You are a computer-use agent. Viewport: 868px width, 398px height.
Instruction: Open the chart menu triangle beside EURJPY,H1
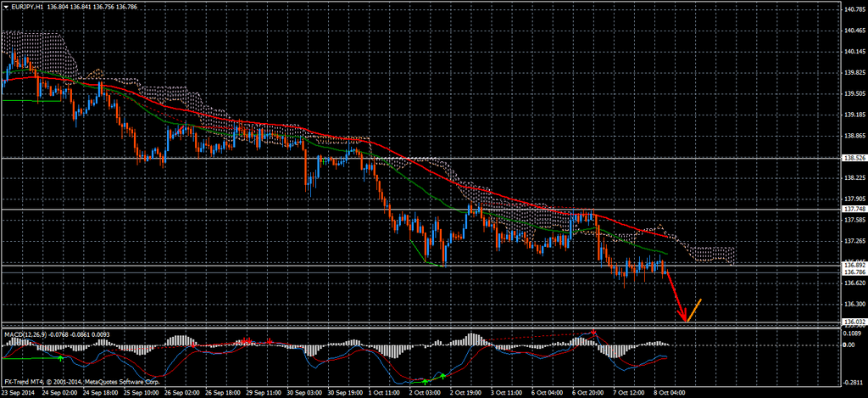point(5,8)
